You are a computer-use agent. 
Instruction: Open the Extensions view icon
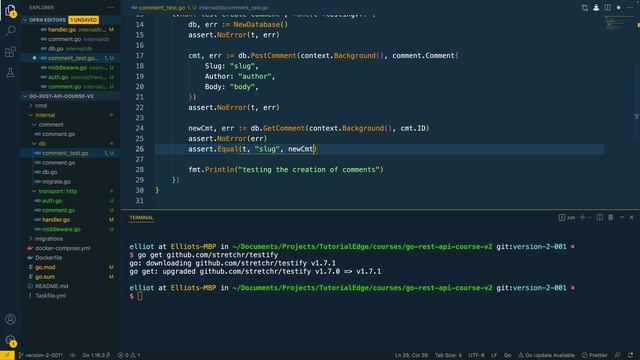point(10,52)
